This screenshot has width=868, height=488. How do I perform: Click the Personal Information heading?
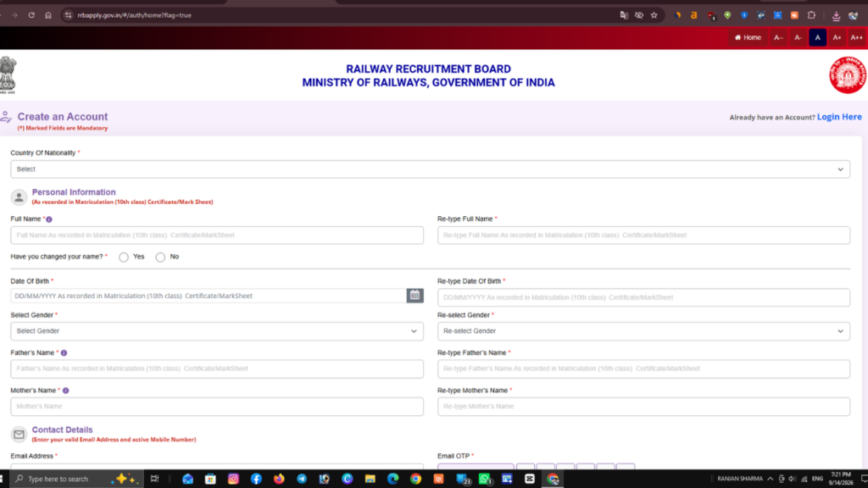(74, 192)
